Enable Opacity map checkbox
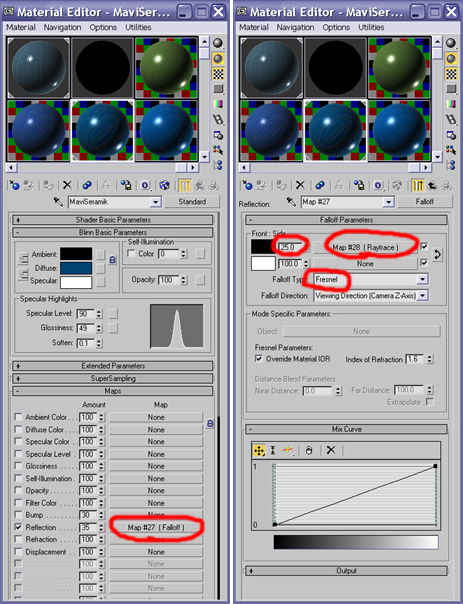463x604 pixels. (18, 490)
